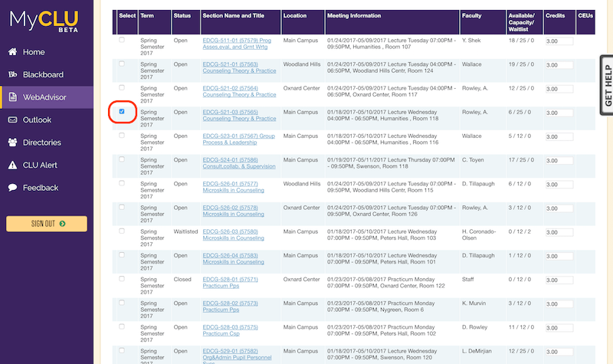
Task: Click the CLU Alert warning triangle icon
Action: (x=12, y=165)
